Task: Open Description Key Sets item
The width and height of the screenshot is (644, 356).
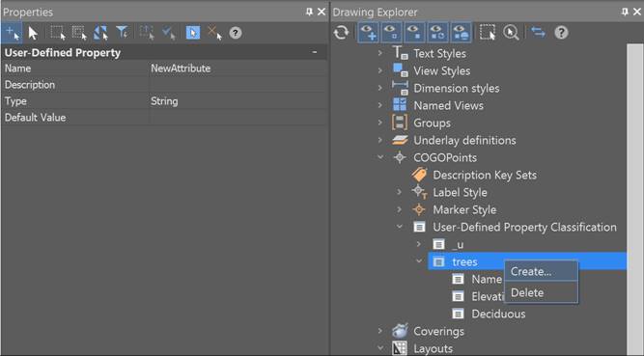Action: click(x=485, y=175)
